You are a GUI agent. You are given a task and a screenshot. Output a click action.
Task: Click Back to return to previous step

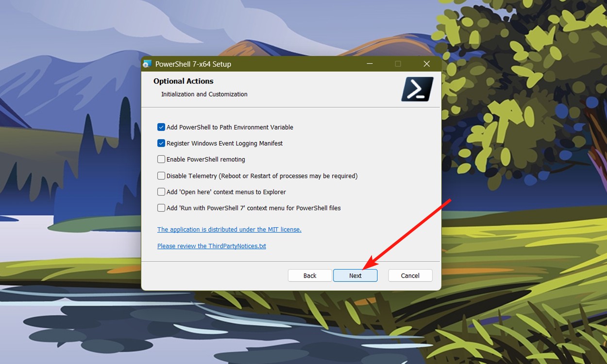pos(310,275)
